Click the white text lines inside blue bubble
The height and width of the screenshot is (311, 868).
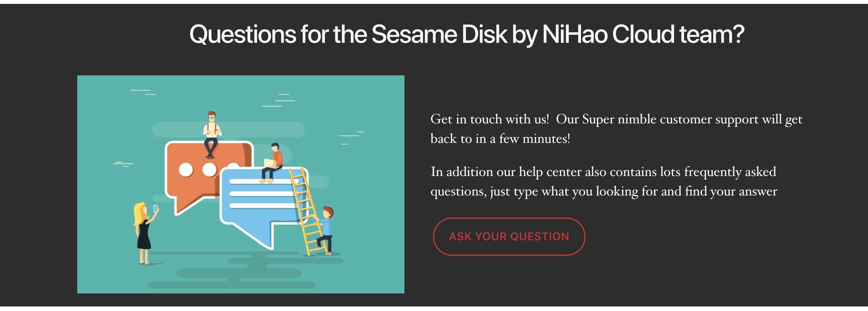pos(264,193)
